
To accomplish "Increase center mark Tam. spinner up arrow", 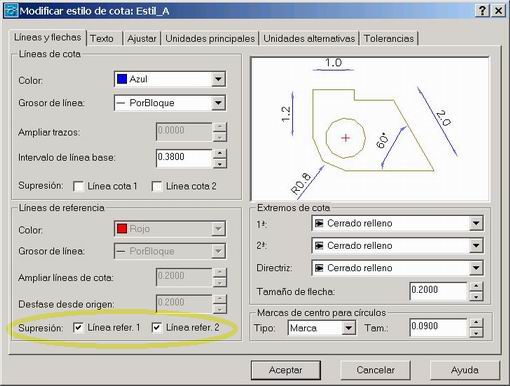I will point(476,323).
